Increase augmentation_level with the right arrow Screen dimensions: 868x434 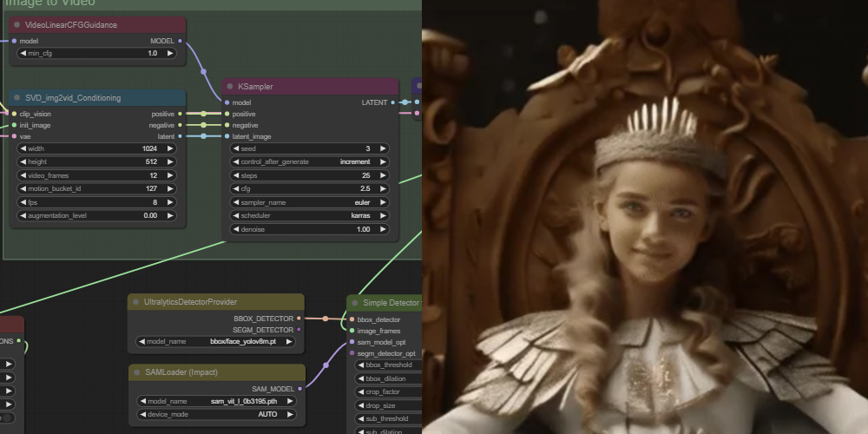tap(170, 215)
